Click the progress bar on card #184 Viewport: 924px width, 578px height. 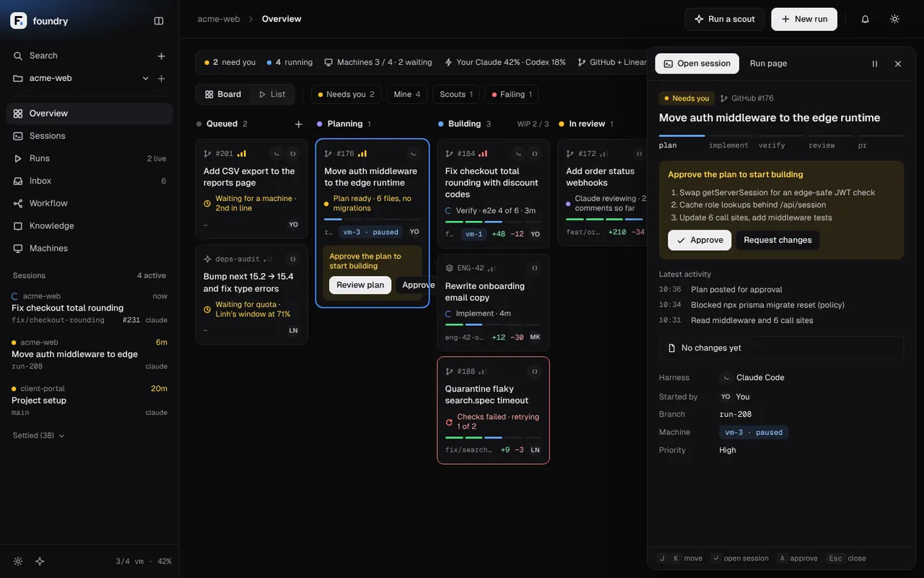[493, 222]
